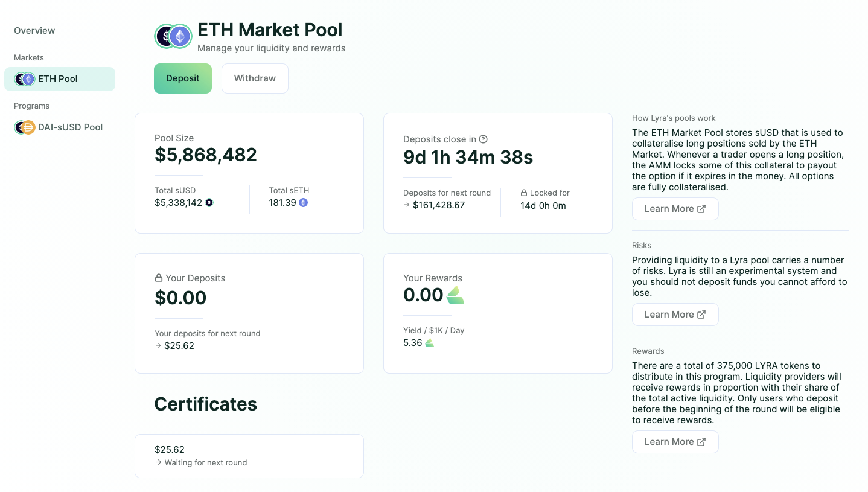
Task: Click the How Lyra's pools work heading
Action: coord(674,118)
